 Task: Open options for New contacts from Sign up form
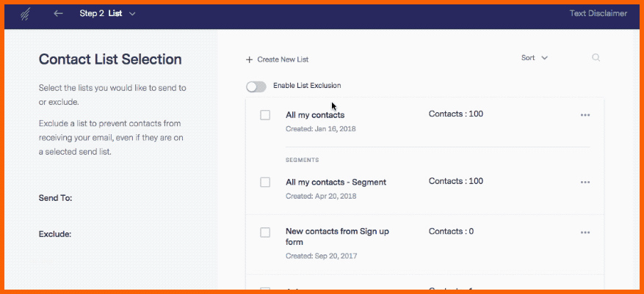coord(585,232)
